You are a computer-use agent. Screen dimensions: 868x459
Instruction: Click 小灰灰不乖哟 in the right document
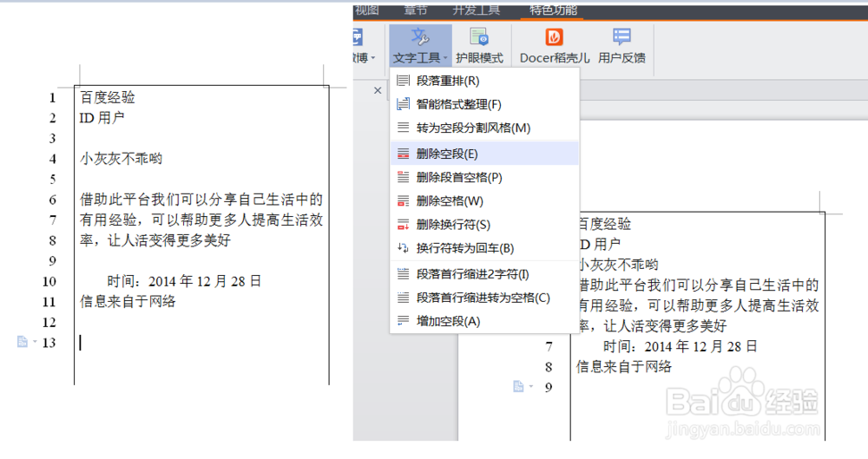click(x=618, y=265)
